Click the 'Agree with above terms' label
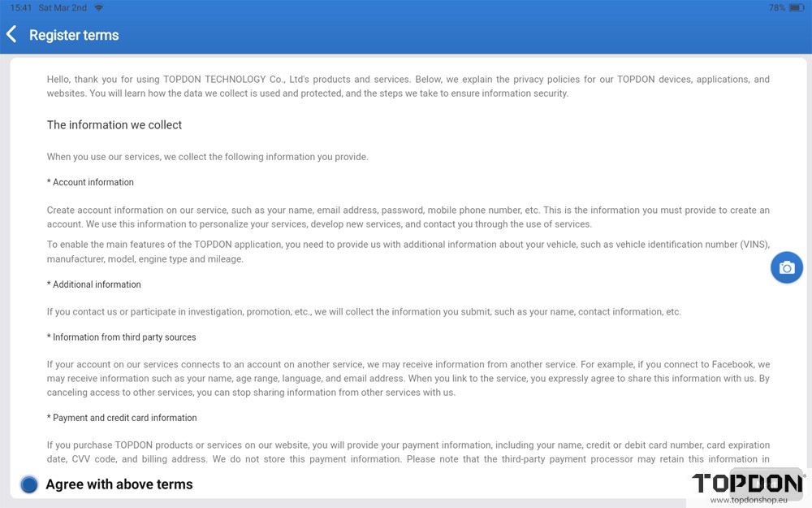This screenshot has width=812, height=508. pyautogui.click(x=119, y=484)
